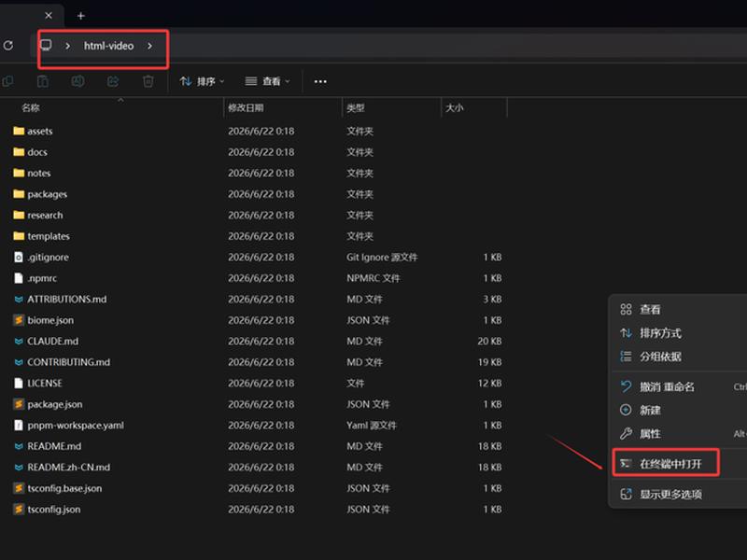Screen dimensions: 747x560
Task: Click the 文件夹 type cell of docs
Action: click(x=359, y=152)
